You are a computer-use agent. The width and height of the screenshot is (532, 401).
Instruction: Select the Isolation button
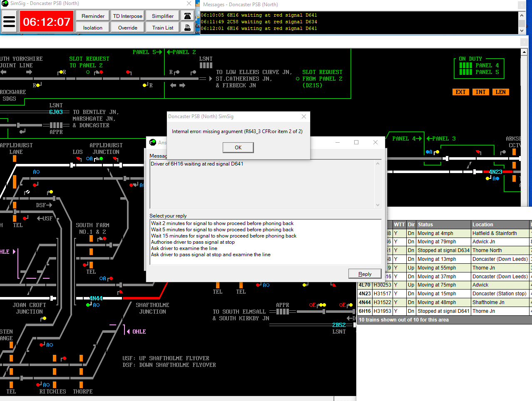click(x=93, y=27)
